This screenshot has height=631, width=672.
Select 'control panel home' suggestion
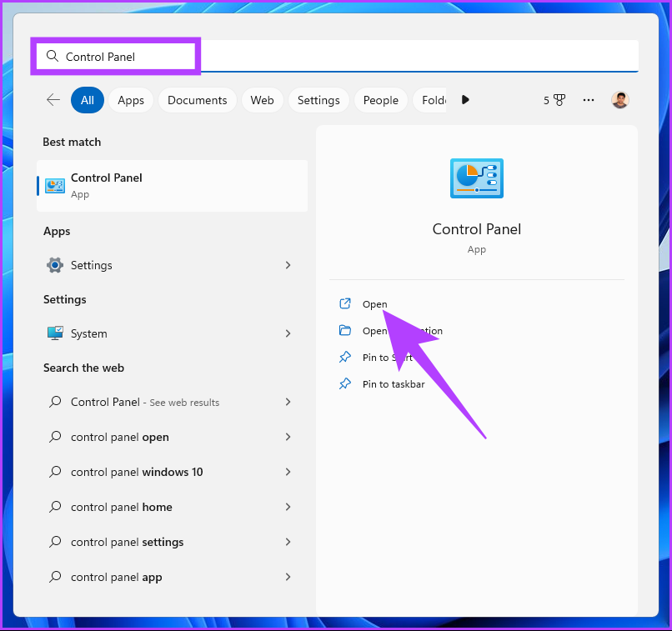point(173,507)
